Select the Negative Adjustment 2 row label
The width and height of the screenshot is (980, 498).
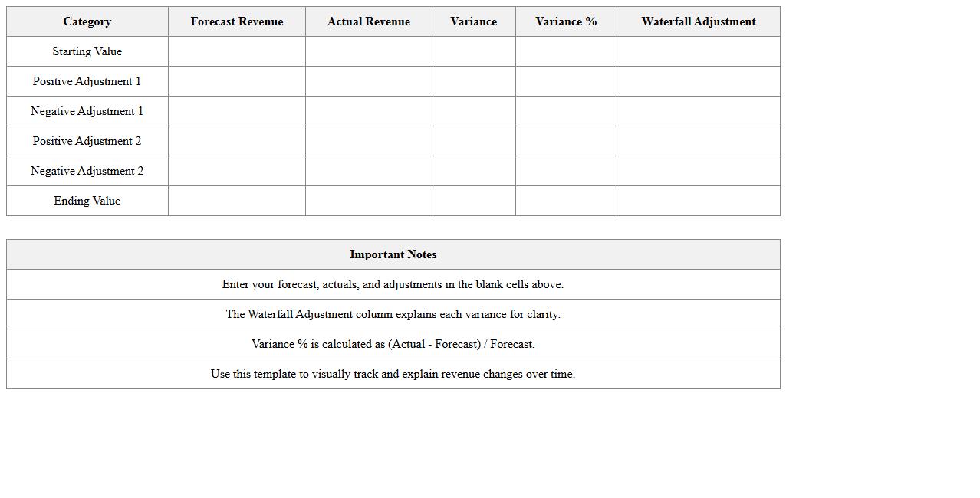[87, 171]
